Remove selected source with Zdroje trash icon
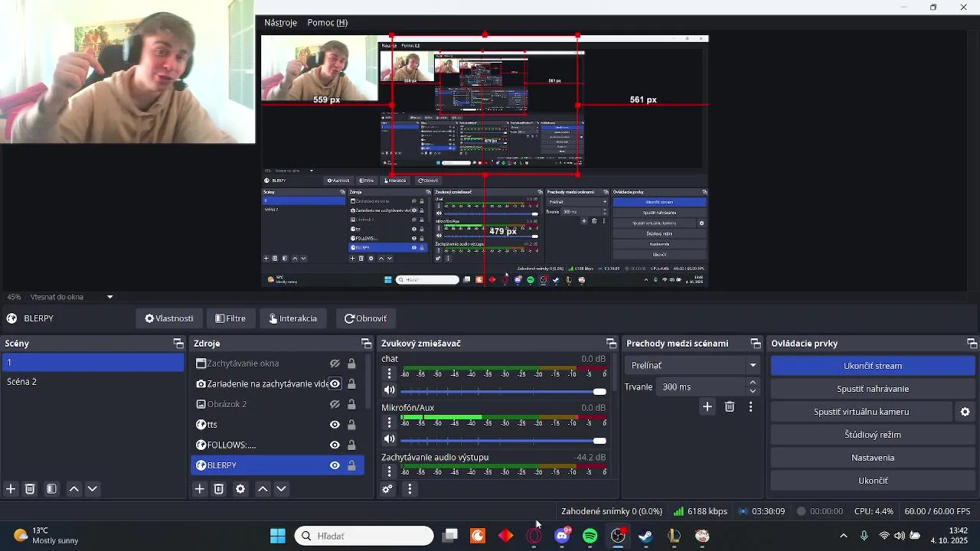Screen dimensions: 980x551 coord(219,489)
